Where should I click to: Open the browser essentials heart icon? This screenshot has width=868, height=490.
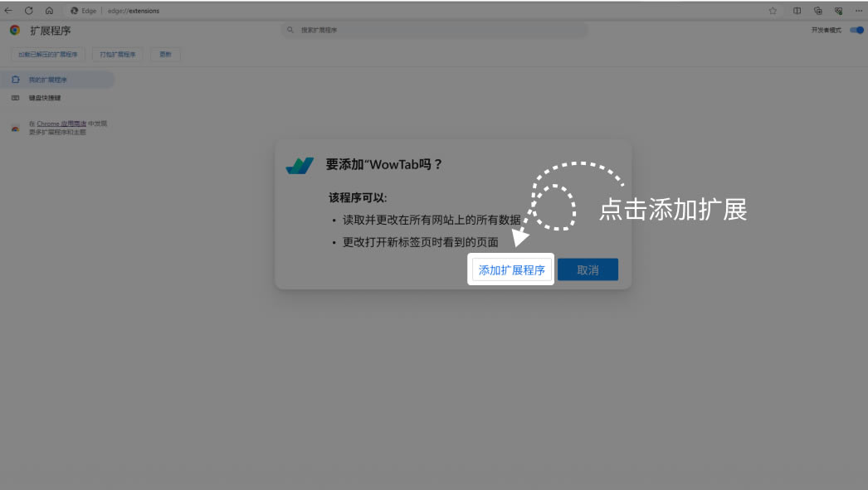pyautogui.click(x=839, y=11)
